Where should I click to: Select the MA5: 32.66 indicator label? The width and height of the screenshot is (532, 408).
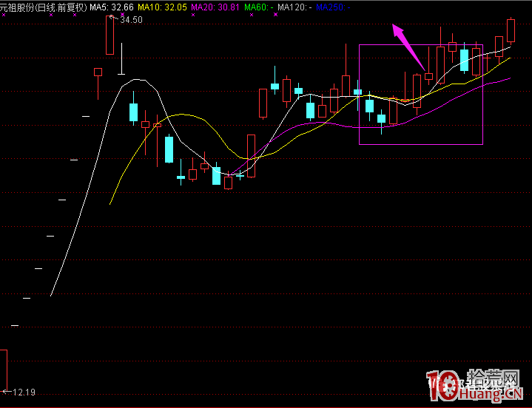[x=112, y=7]
